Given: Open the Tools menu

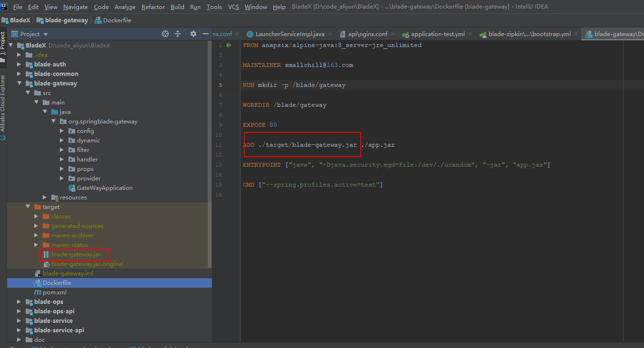Looking at the screenshot, I should (x=214, y=7).
